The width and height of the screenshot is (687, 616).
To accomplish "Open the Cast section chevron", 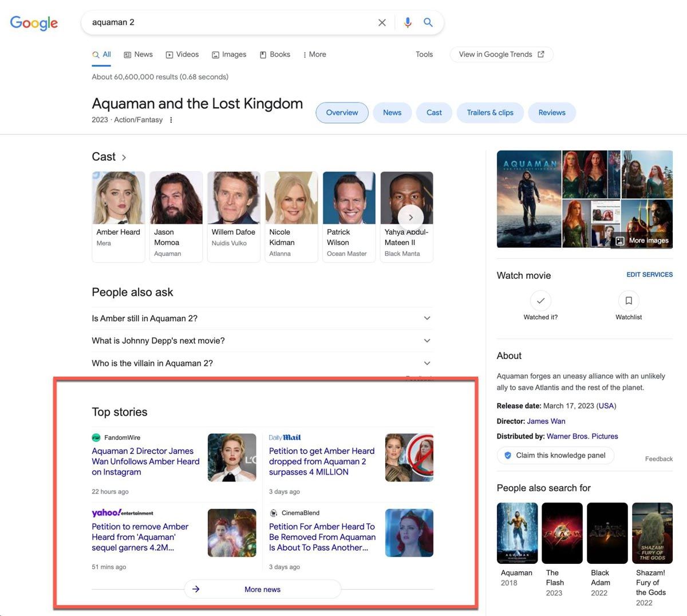I will 124,157.
